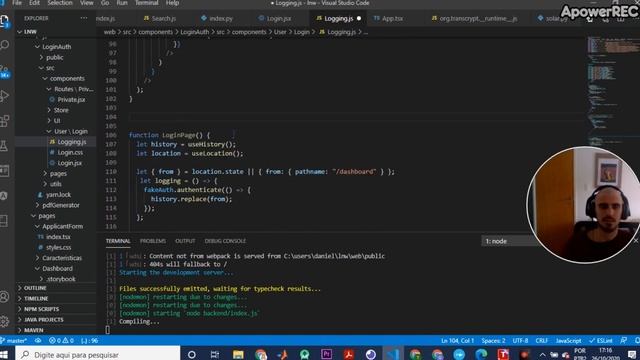Viewport: 640px width, 360px height.
Task: Change indentation via 'Spaces: 2'
Action: tap(493, 340)
